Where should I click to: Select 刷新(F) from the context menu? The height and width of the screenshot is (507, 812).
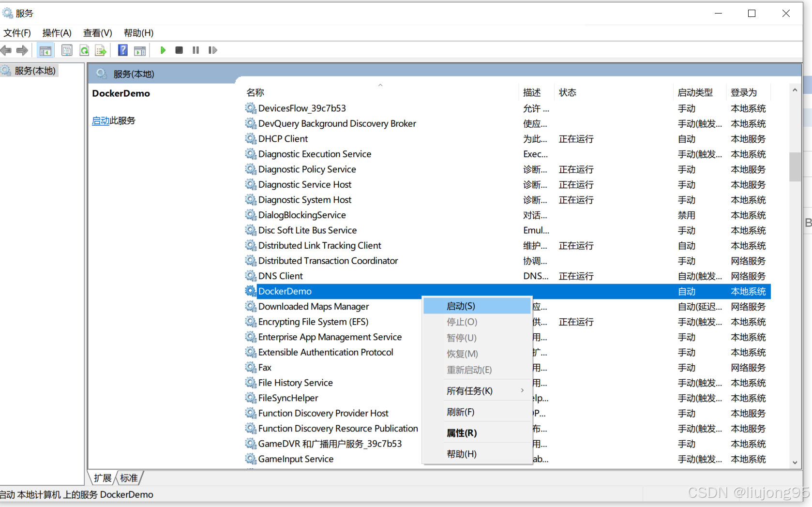point(460,412)
